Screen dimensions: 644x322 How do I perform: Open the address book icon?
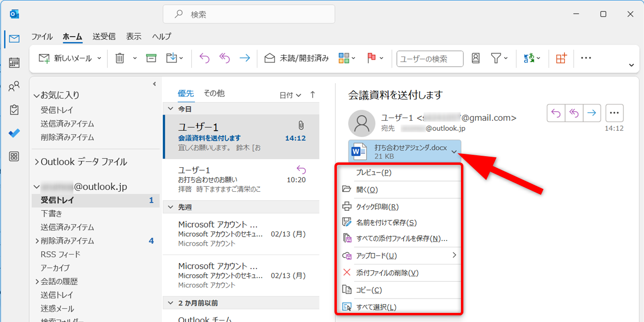pyautogui.click(x=475, y=58)
